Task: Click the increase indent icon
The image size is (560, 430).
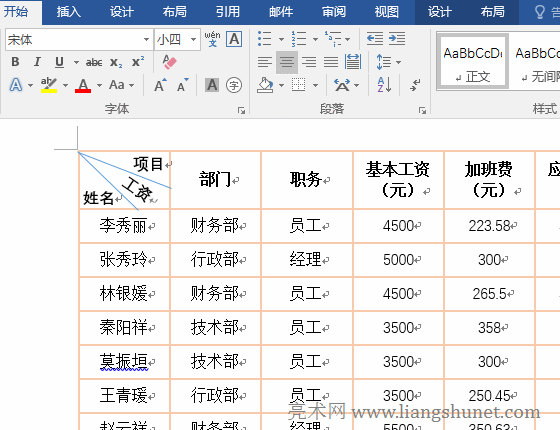Action: (x=397, y=39)
